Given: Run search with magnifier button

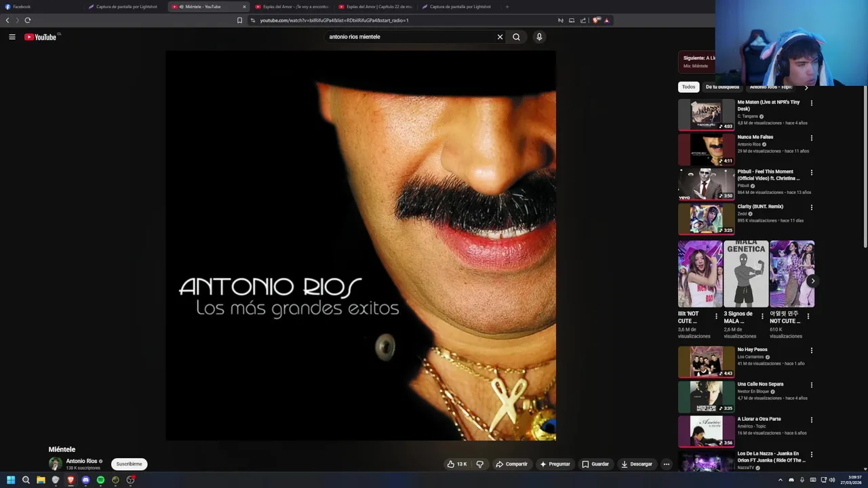Looking at the screenshot, I should click(x=517, y=37).
